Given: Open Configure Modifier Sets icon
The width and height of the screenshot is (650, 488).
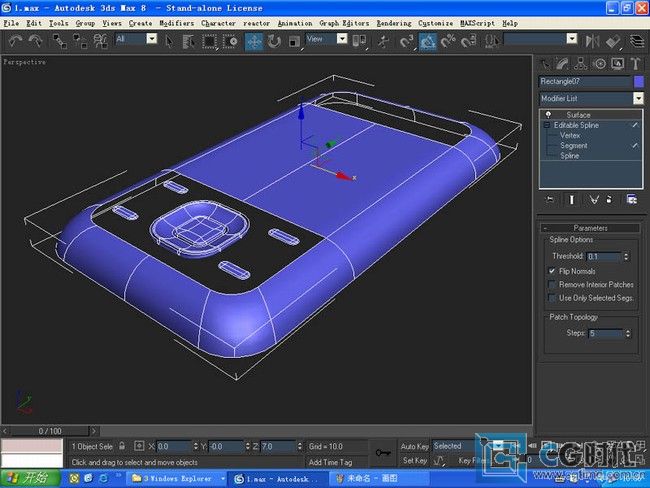Looking at the screenshot, I should click(632, 200).
